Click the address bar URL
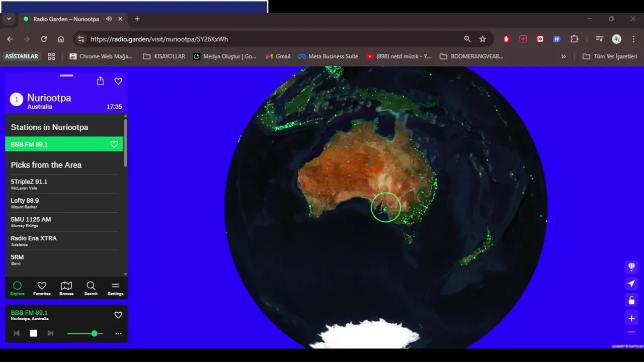The image size is (644, 362). (159, 39)
